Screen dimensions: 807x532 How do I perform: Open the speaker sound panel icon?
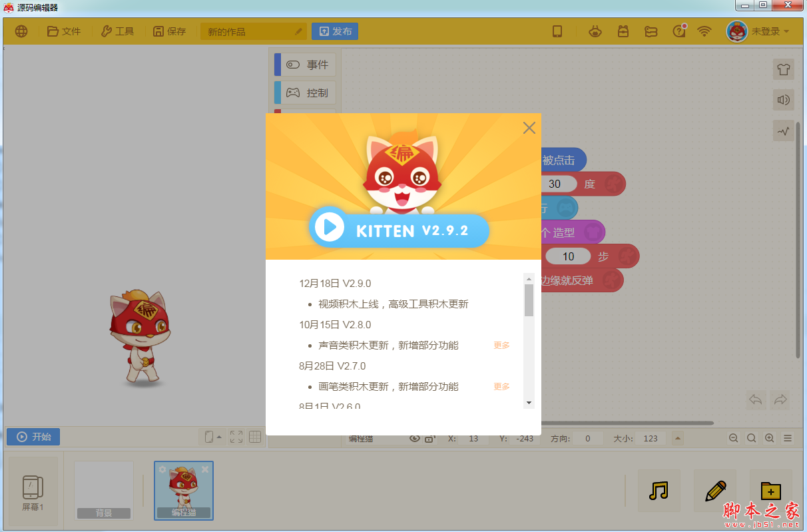784,100
